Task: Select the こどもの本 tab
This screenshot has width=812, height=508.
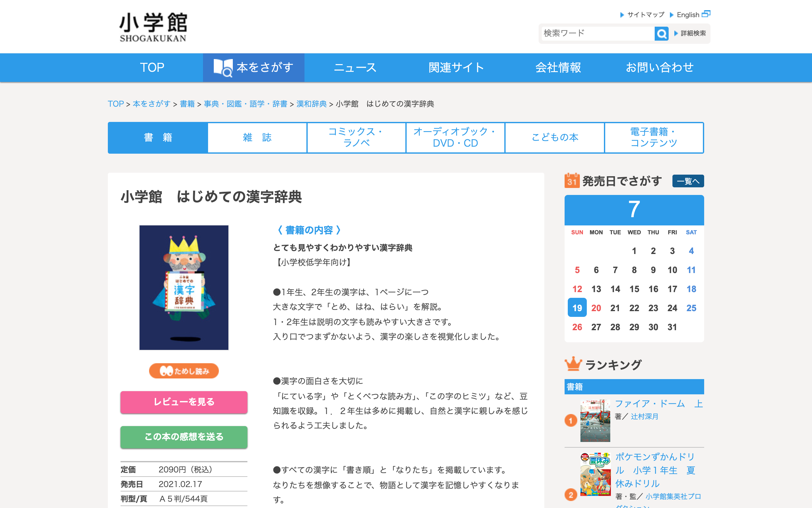Action: click(x=555, y=137)
